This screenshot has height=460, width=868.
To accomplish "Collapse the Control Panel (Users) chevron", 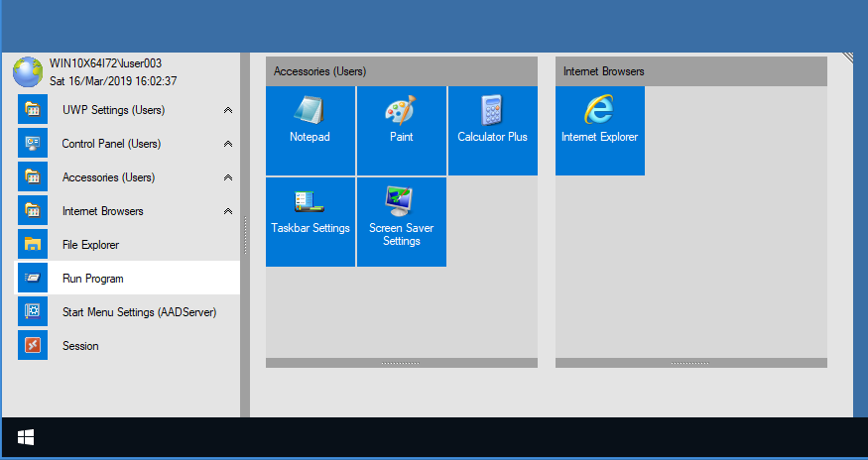I will [x=228, y=145].
